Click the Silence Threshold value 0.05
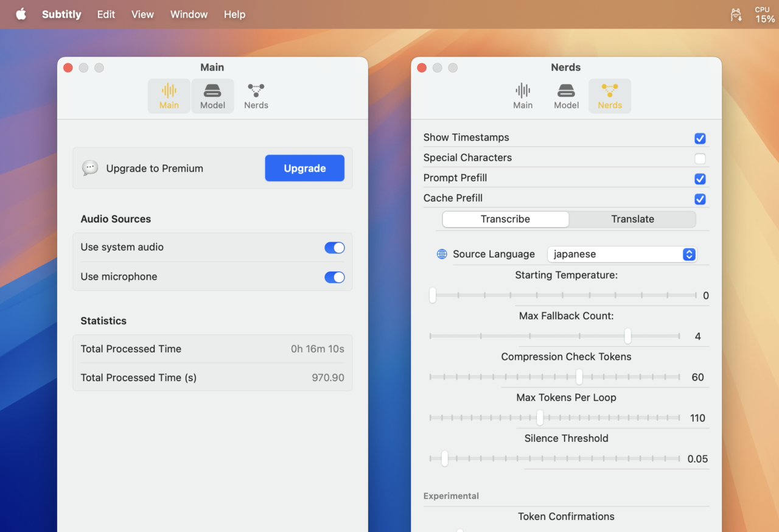 697,459
